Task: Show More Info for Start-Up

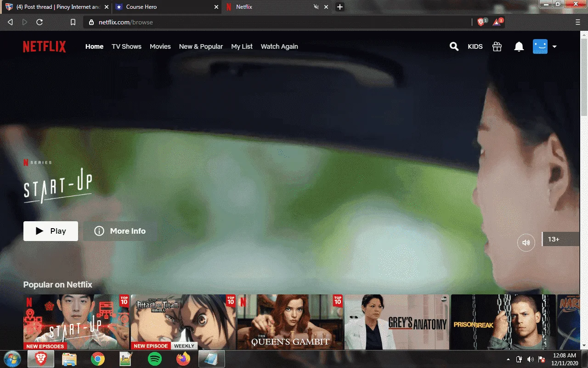Action: click(x=120, y=231)
